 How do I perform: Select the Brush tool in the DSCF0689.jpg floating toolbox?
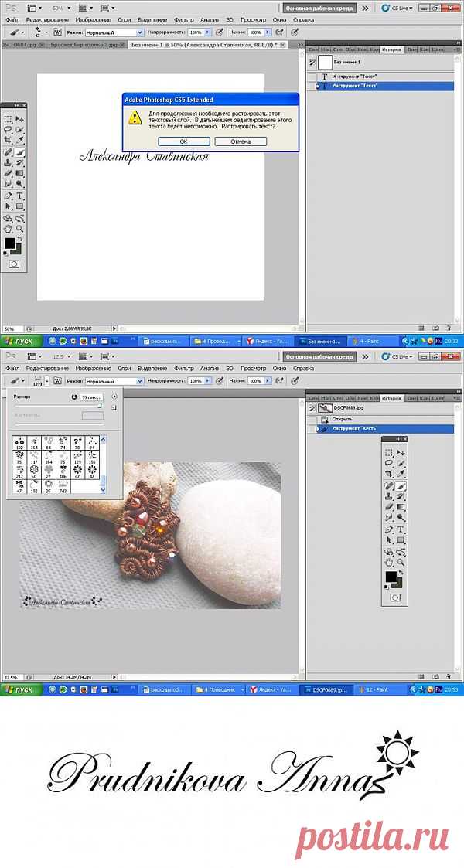pos(401,486)
